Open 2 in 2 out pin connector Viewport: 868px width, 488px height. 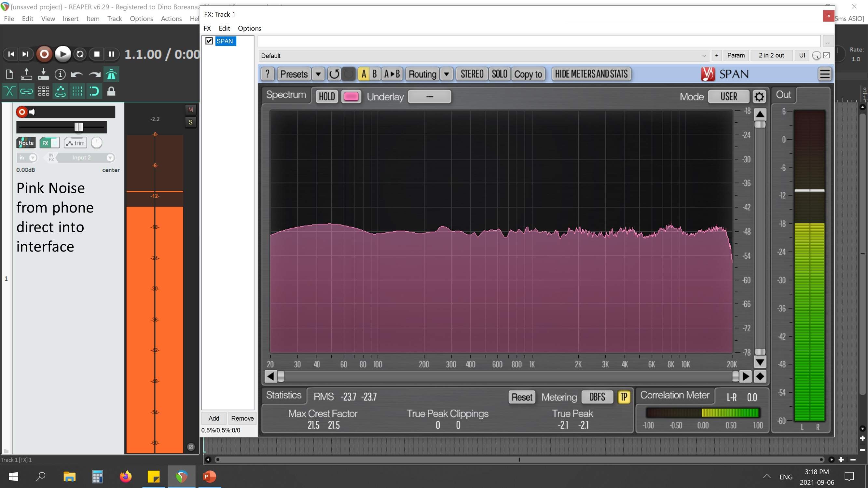771,55
